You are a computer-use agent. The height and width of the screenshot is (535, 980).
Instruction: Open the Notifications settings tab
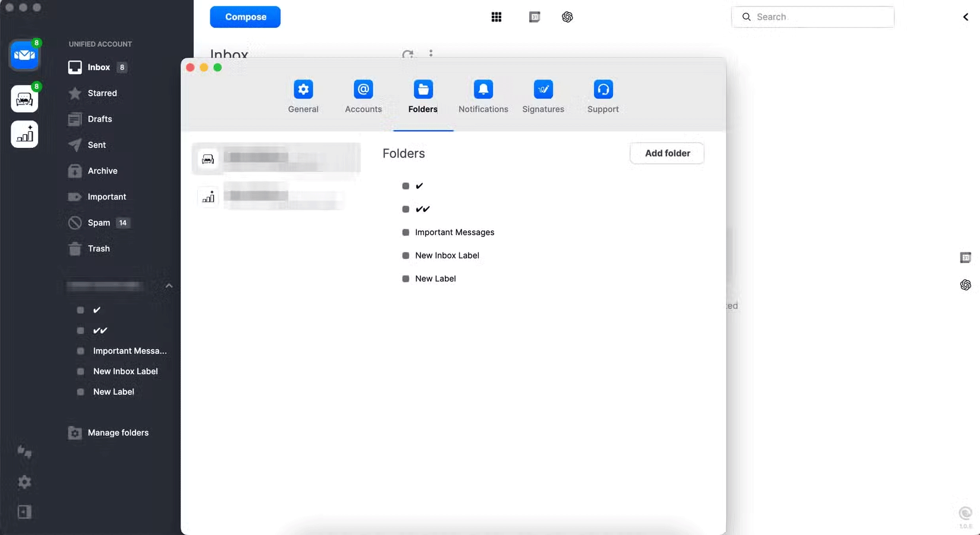[x=483, y=96]
